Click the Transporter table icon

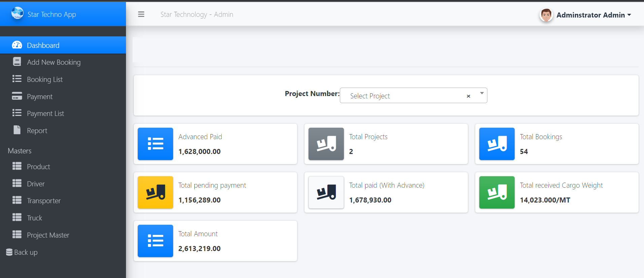[x=17, y=200]
